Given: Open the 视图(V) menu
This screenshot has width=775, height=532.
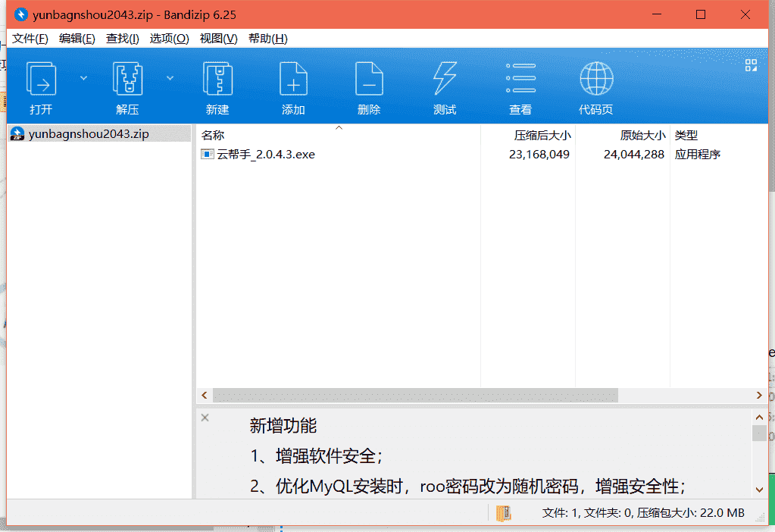Looking at the screenshot, I should (x=218, y=39).
